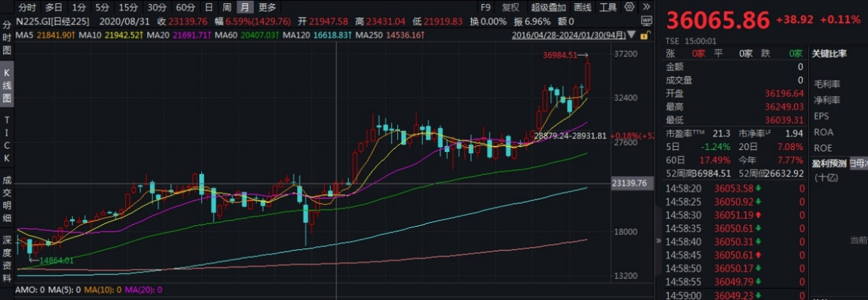Open 复权 price adjustment option

pyautogui.click(x=511, y=7)
